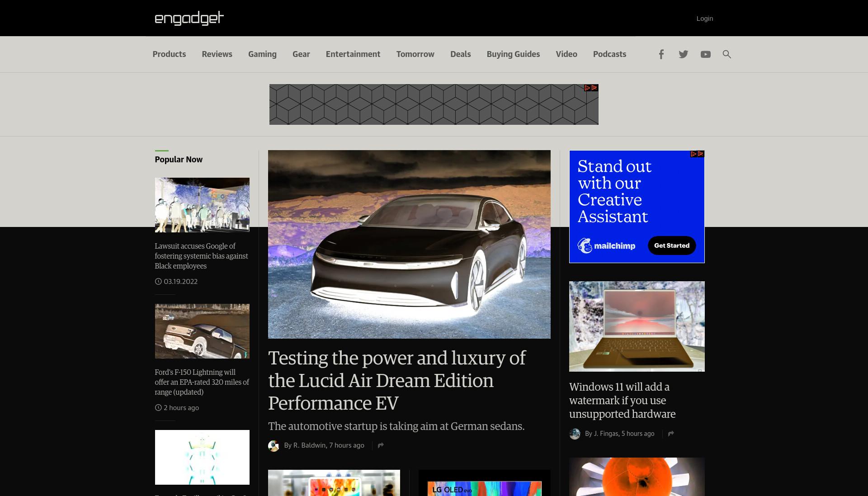Click the Login link
Image resolution: width=868 pixels, height=496 pixels.
(x=704, y=19)
